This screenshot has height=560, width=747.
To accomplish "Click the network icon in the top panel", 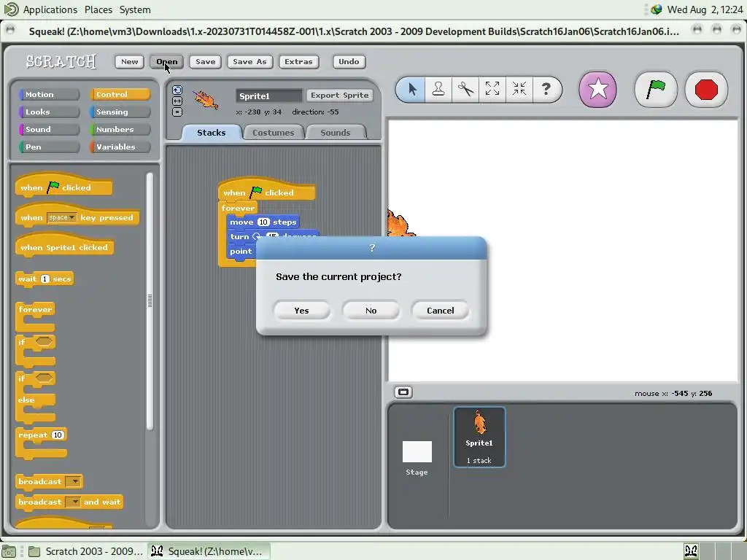I will pyautogui.click(x=657, y=9).
